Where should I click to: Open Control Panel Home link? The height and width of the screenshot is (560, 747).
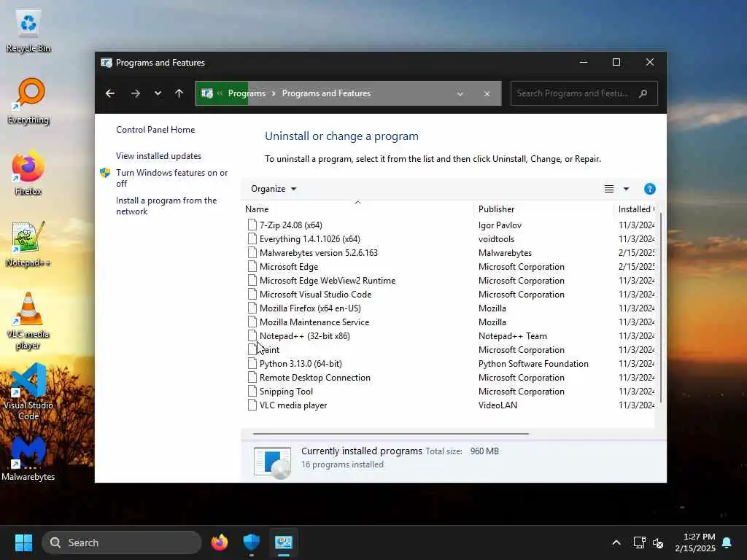pyautogui.click(x=155, y=130)
